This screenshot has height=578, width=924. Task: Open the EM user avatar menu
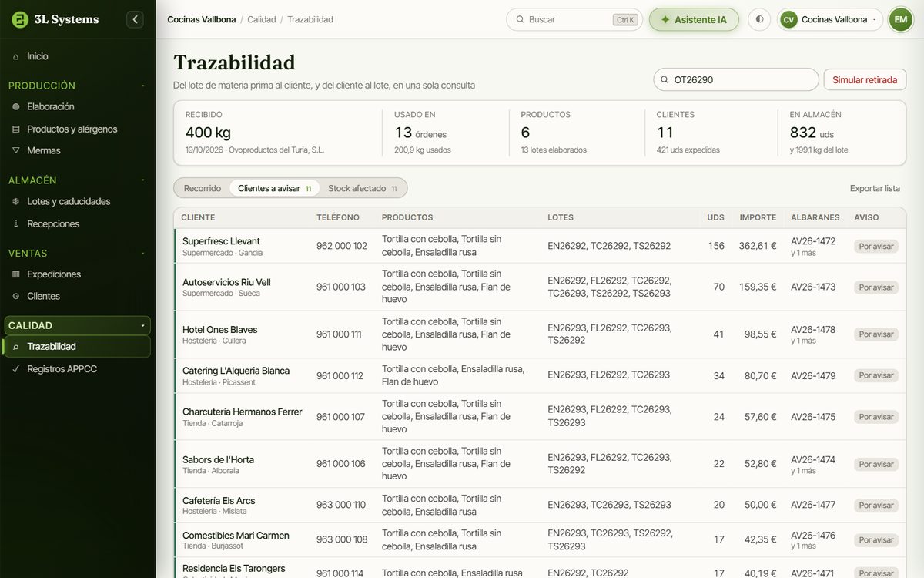901,19
